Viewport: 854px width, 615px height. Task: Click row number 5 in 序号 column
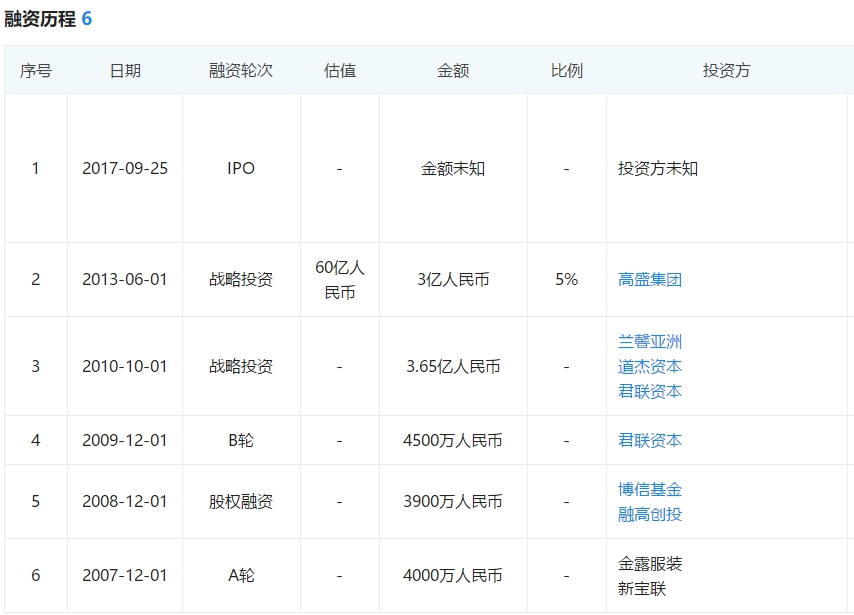(36, 501)
